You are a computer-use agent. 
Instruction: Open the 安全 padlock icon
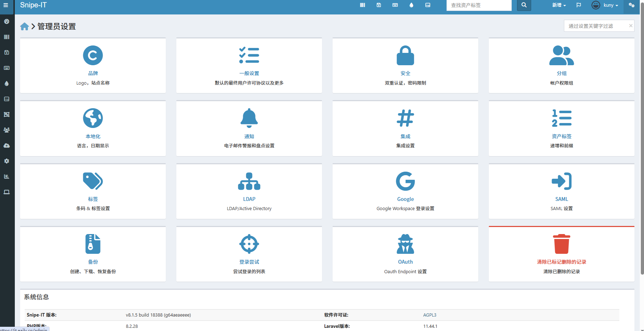pos(405,55)
